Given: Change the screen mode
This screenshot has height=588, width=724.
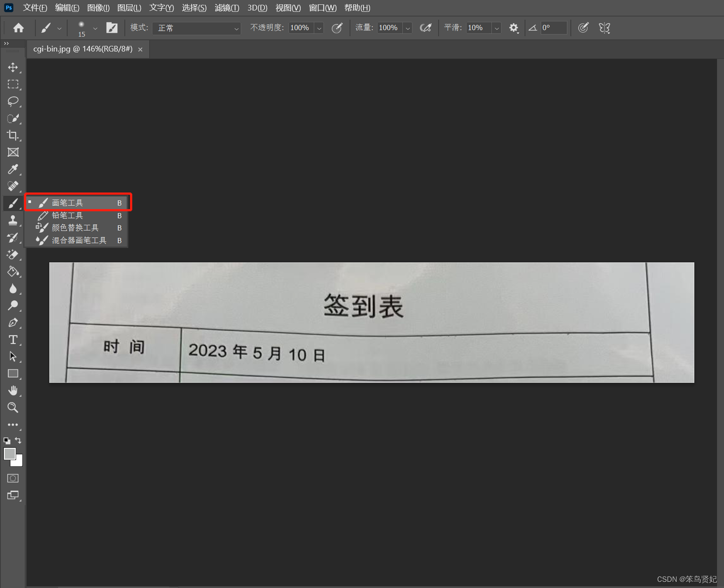Looking at the screenshot, I should click(x=13, y=495).
